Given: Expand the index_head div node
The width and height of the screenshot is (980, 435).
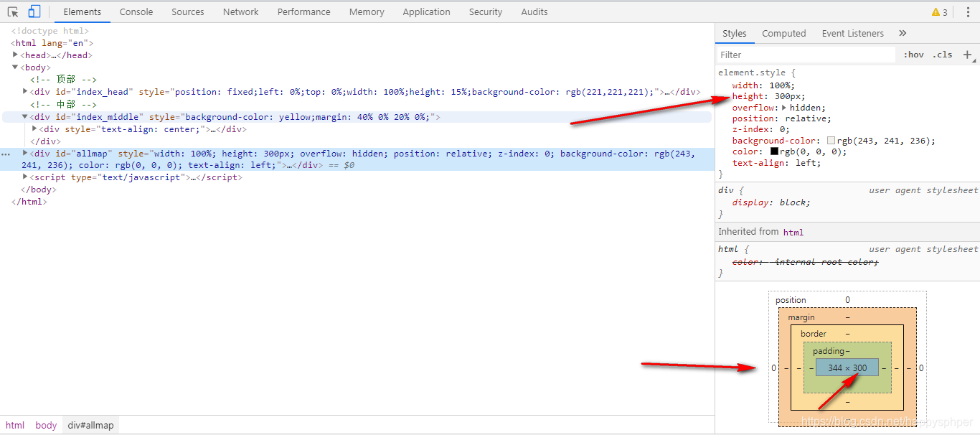Looking at the screenshot, I should click(25, 91).
